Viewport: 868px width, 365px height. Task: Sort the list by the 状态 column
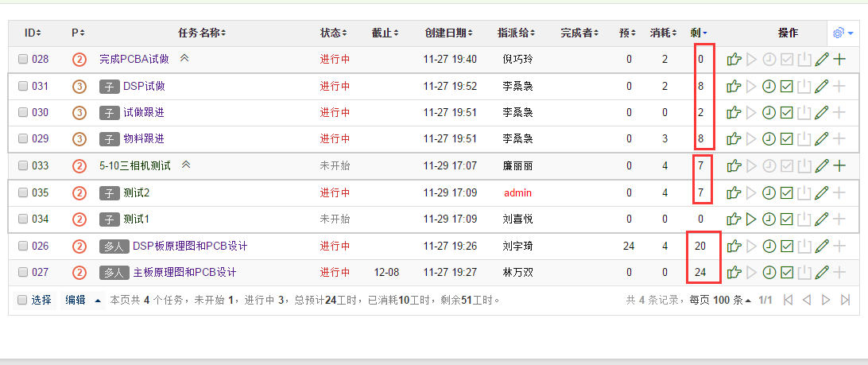(334, 33)
